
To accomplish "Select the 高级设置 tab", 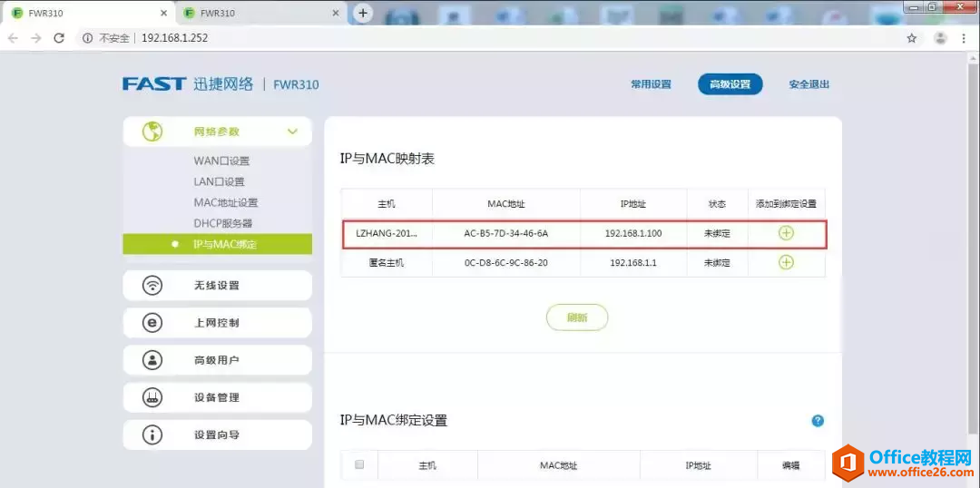I will pos(730,84).
